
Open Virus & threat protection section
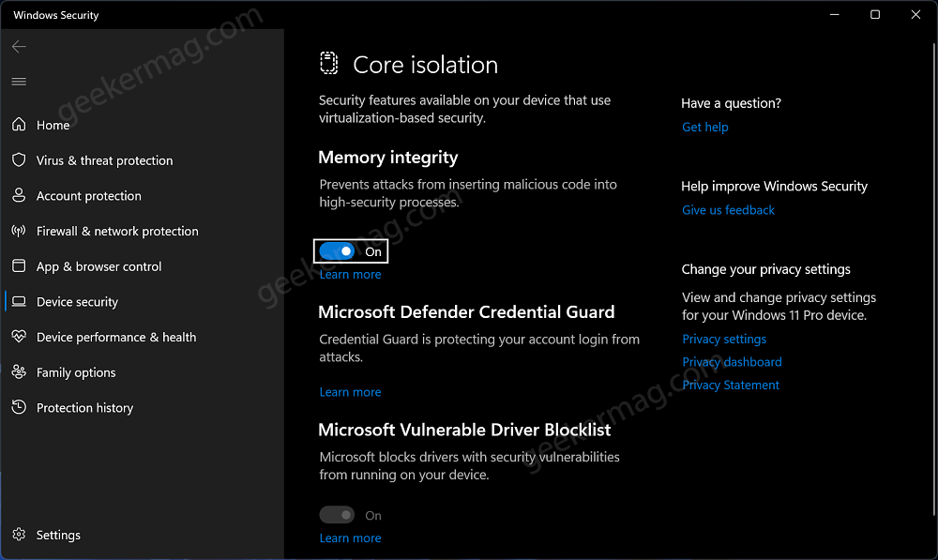[104, 160]
